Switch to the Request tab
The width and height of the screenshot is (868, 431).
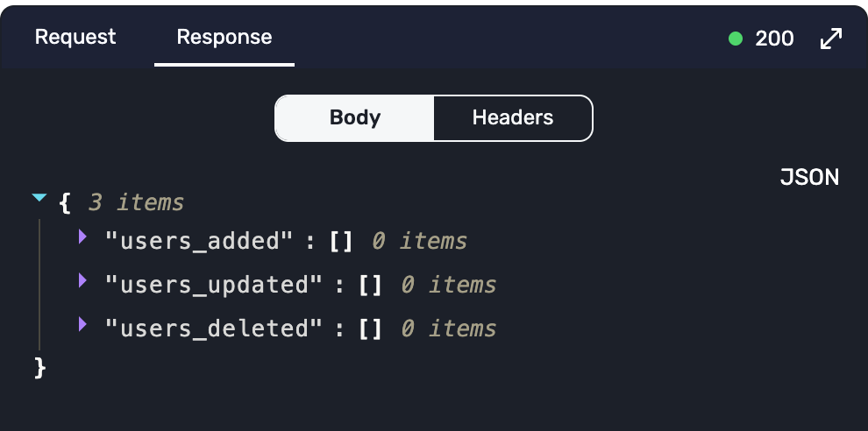point(75,37)
